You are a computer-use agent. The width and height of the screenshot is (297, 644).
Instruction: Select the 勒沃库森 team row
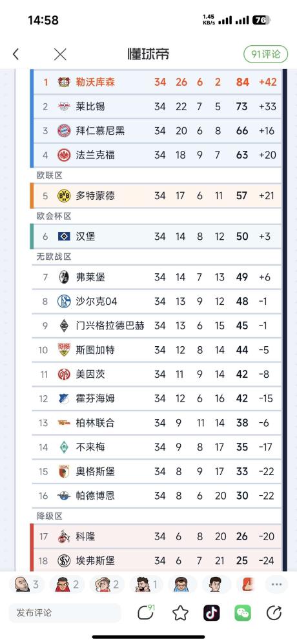156,82
